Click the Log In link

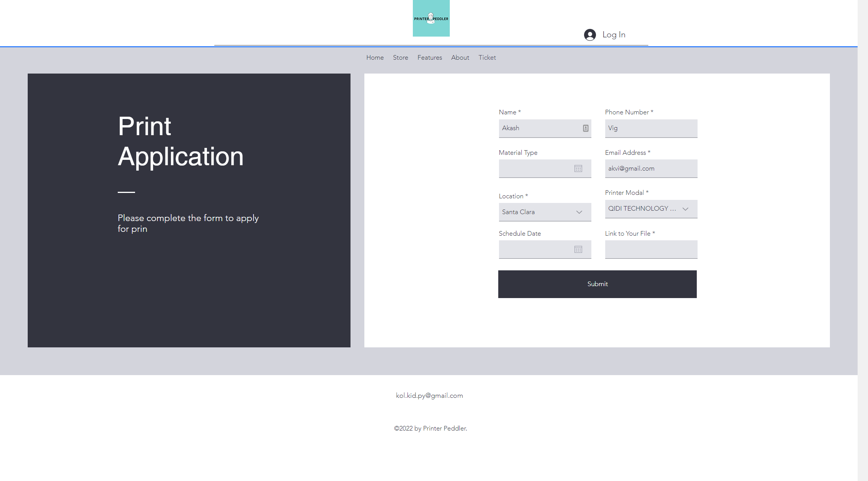pyautogui.click(x=614, y=35)
